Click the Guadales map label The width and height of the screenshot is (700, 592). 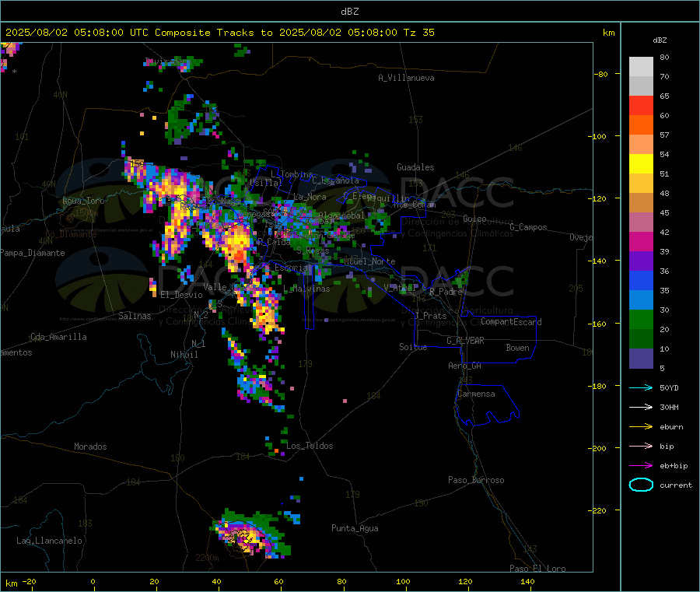click(x=415, y=167)
